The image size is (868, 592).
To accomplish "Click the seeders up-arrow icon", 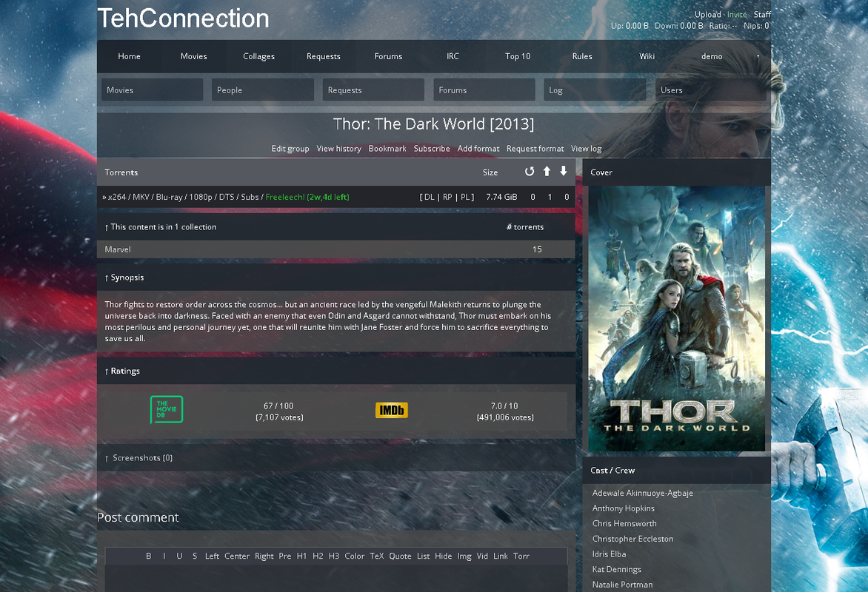I will tap(547, 172).
